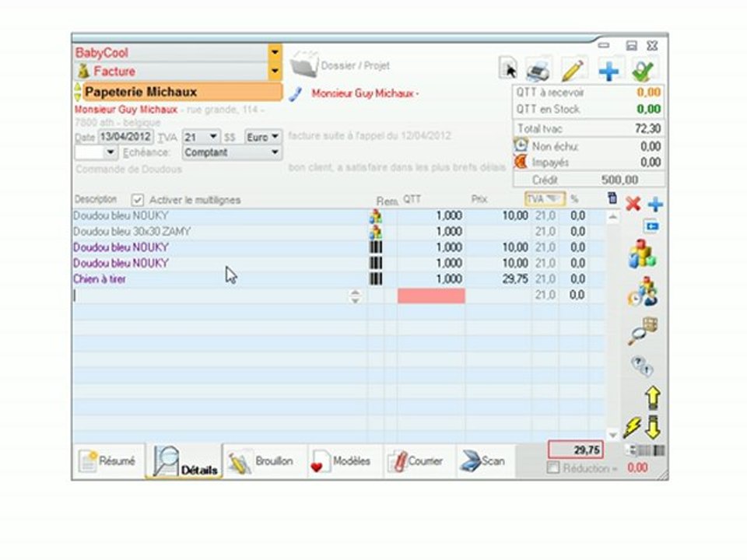
Task: Click the blocks with clock icon
Action: point(643,292)
